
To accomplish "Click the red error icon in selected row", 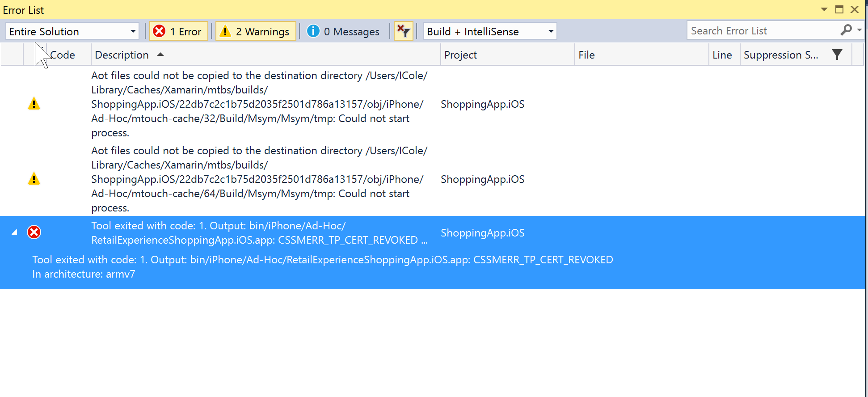I will point(34,232).
